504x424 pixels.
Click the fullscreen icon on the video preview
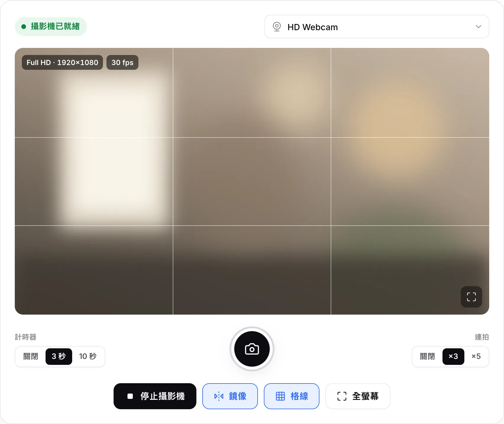coord(471,297)
